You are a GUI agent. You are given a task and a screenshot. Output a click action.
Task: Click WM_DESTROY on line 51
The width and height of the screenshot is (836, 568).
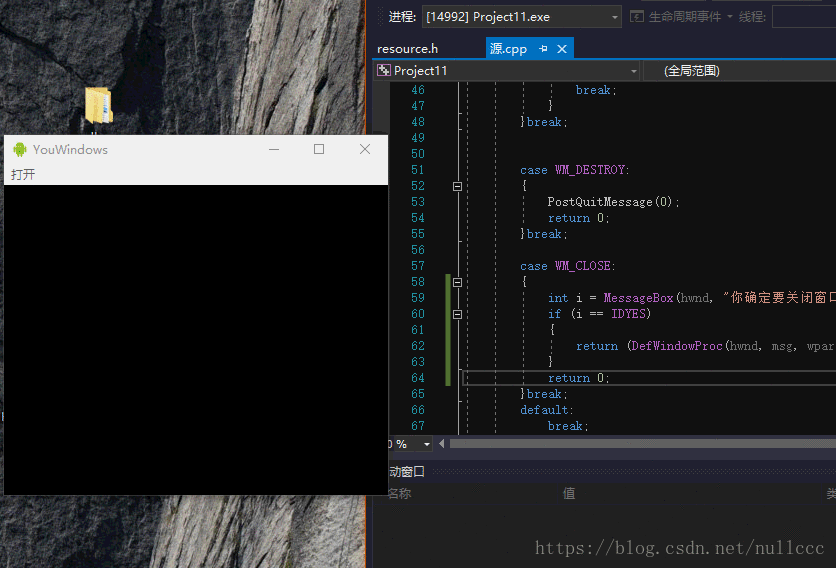(590, 170)
